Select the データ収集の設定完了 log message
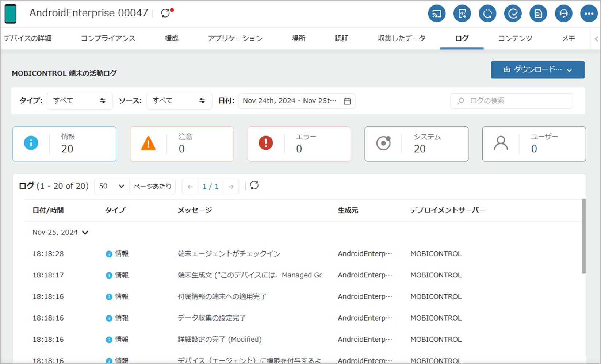Screen dimensions: 601x364 coord(212,318)
